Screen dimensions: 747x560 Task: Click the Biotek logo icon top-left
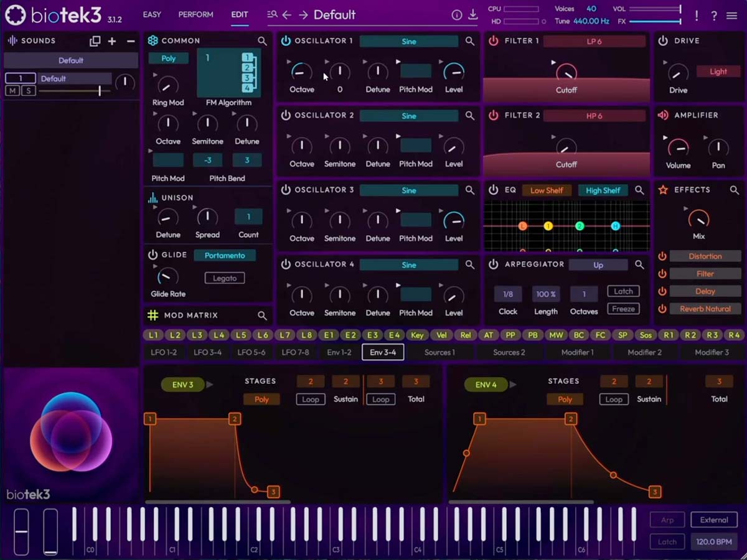pos(16,16)
